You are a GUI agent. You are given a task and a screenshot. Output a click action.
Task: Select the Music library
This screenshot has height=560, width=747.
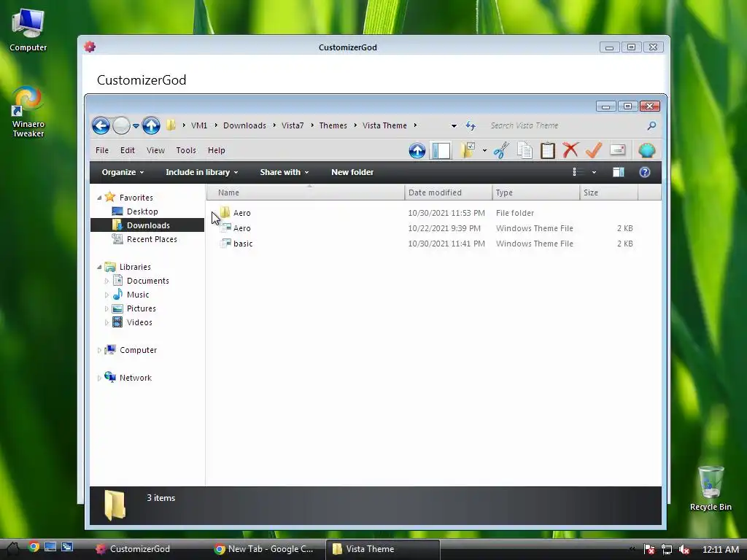(138, 295)
